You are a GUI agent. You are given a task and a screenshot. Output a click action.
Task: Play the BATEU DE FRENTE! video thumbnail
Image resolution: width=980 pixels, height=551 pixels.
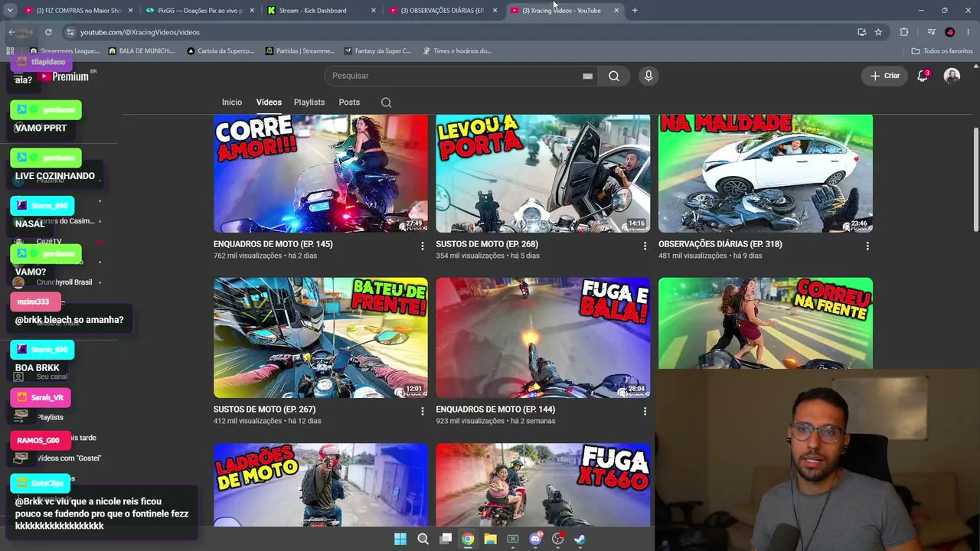[321, 337]
